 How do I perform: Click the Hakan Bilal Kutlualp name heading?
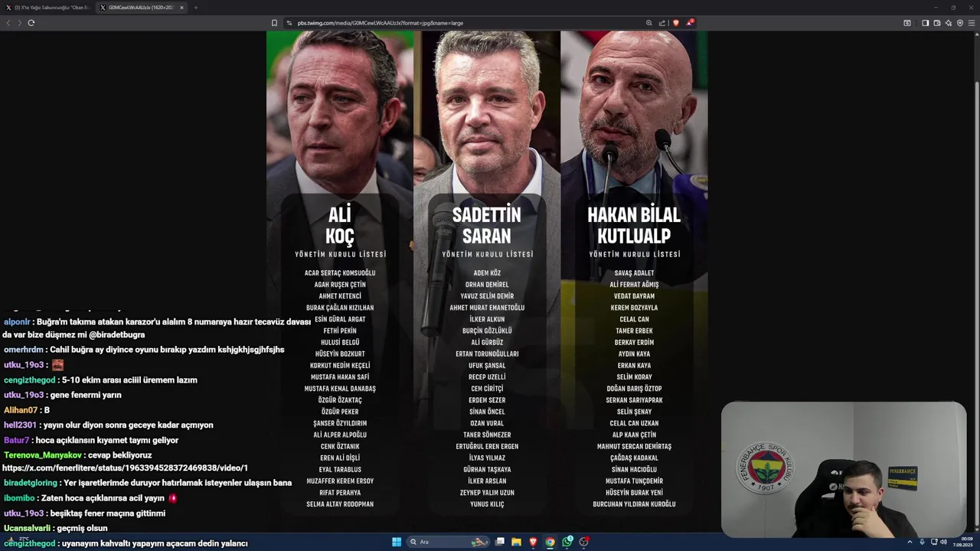click(634, 225)
